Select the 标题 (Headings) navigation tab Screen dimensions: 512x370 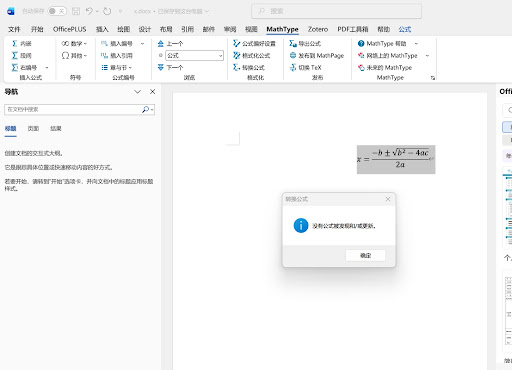tap(11, 129)
